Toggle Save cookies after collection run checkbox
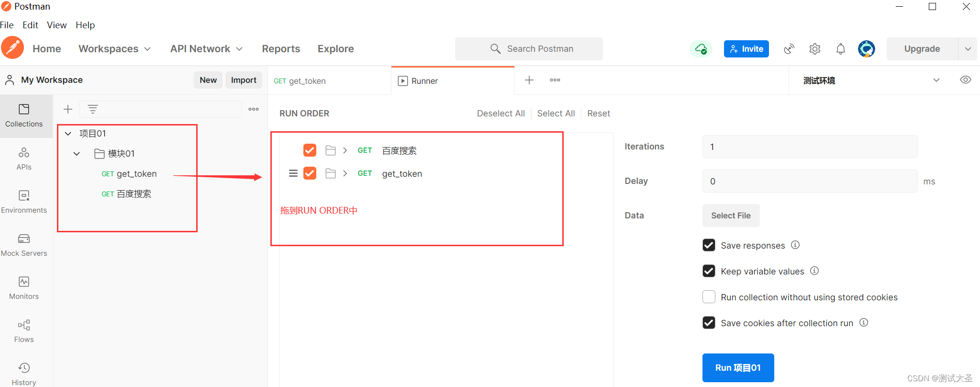Image resolution: width=980 pixels, height=387 pixels. point(709,323)
